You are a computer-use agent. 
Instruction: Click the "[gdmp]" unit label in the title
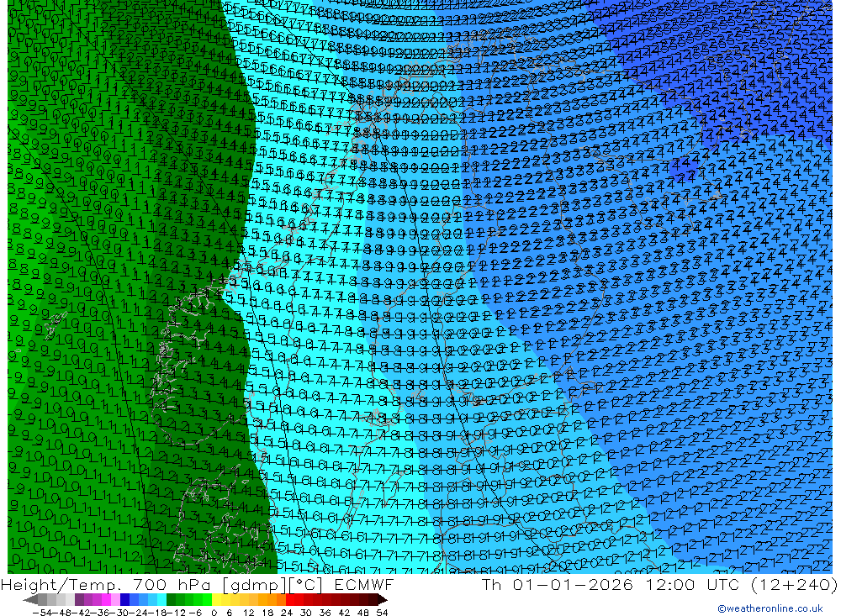(255, 584)
